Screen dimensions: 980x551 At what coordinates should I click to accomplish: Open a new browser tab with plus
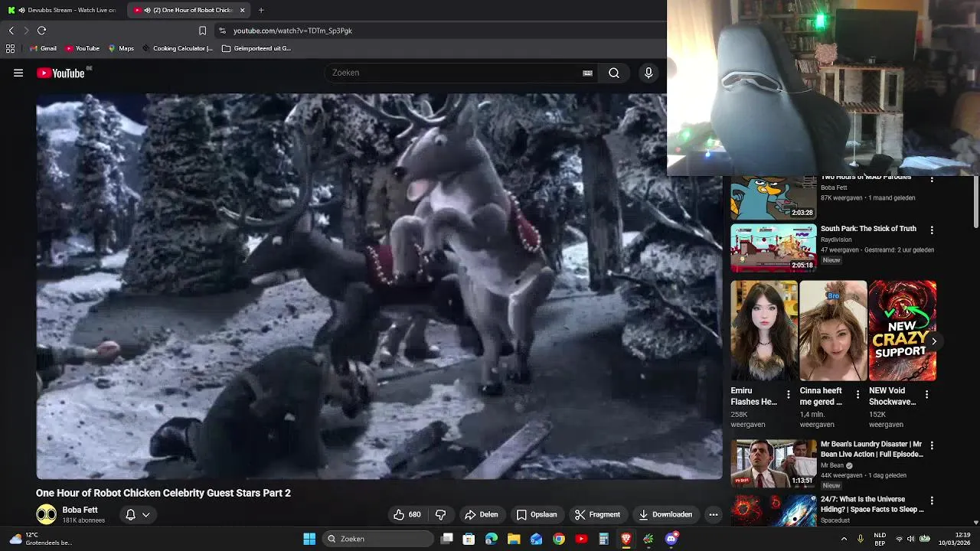tap(261, 10)
